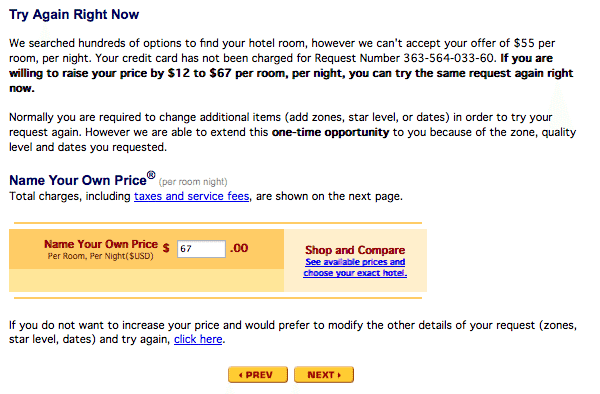Click the blue Name Your Own Price heading

coord(78,180)
